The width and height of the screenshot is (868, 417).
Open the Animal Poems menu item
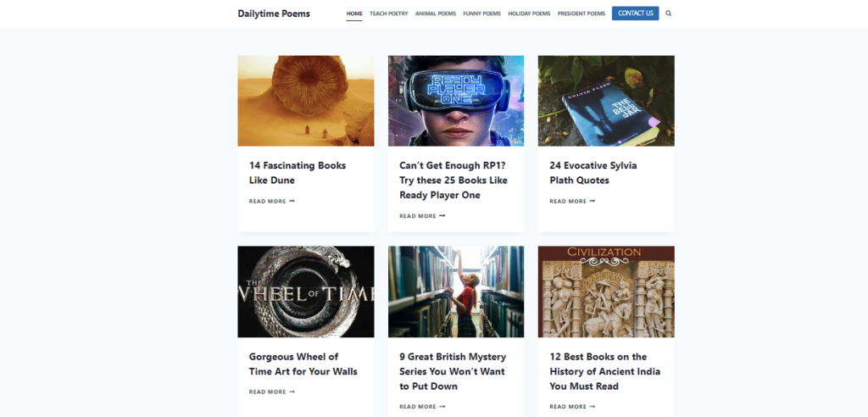point(436,14)
